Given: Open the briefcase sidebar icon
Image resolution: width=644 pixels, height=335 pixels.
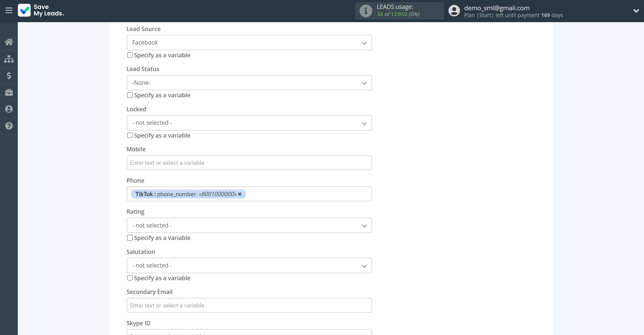Looking at the screenshot, I should point(9,92).
